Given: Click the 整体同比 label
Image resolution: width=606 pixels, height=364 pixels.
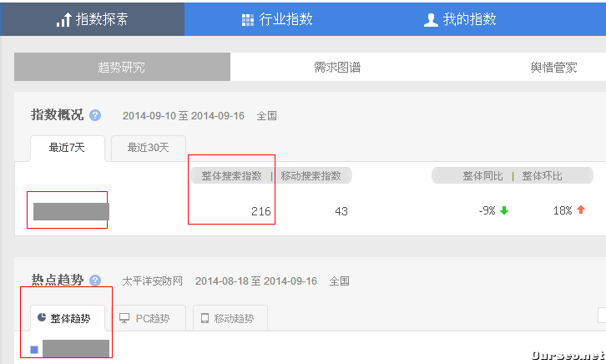Looking at the screenshot, I should [482, 175].
